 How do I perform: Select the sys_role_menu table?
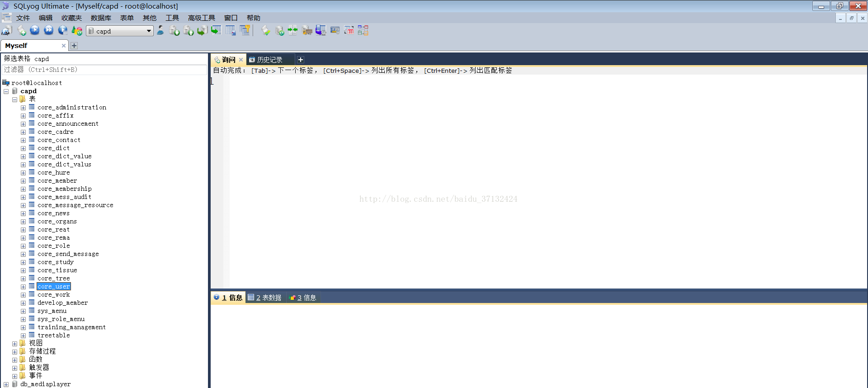(x=61, y=319)
